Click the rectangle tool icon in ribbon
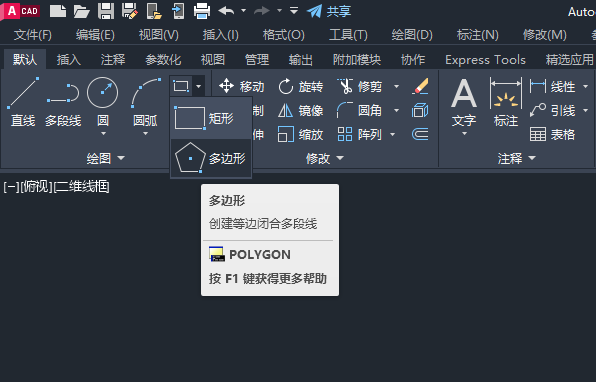 pos(181,86)
